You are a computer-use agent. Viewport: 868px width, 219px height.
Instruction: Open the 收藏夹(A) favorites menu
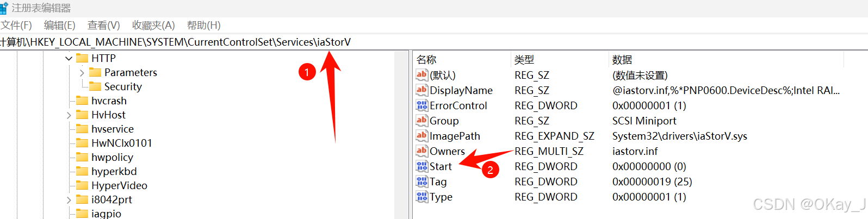[153, 25]
